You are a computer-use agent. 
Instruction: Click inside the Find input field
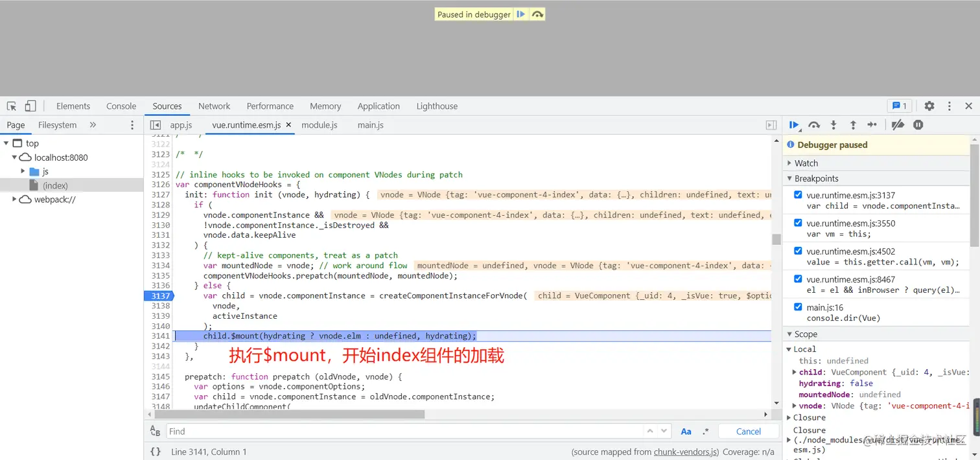405,431
